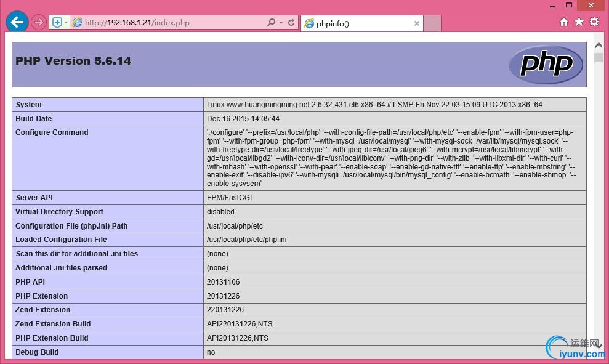Click the browser back arrow button
Viewport: 609px width, 364px height.
[17, 22]
